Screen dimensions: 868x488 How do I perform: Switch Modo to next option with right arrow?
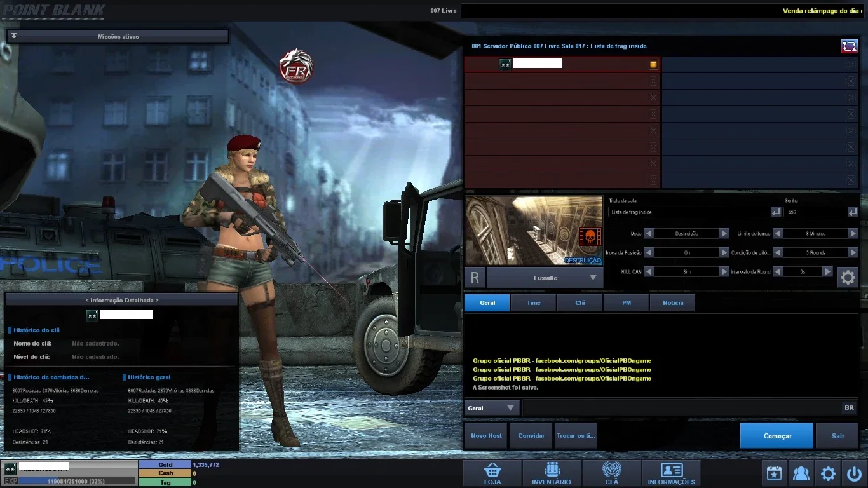pyautogui.click(x=724, y=234)
